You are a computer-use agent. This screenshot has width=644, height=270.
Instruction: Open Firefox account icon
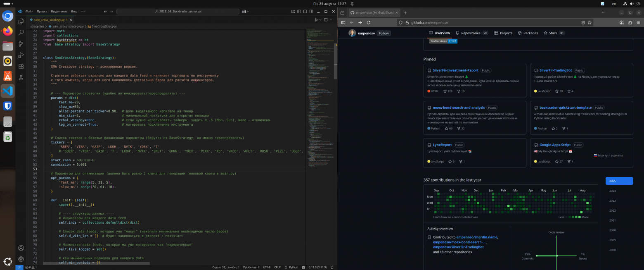coord(621,23)
